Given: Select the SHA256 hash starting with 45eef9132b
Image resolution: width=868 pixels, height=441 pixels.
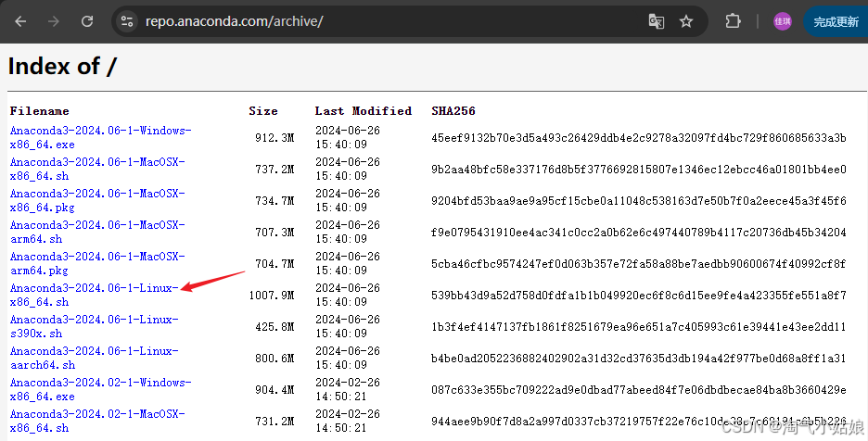Looking at the screenshot, I should tap(639, 137).
